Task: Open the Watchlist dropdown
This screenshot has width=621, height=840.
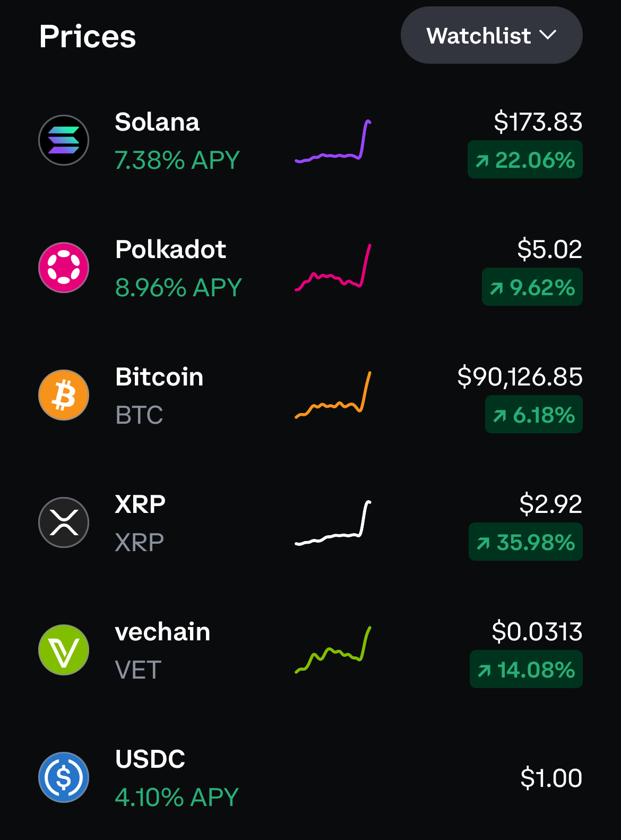Action: (491, 35)
